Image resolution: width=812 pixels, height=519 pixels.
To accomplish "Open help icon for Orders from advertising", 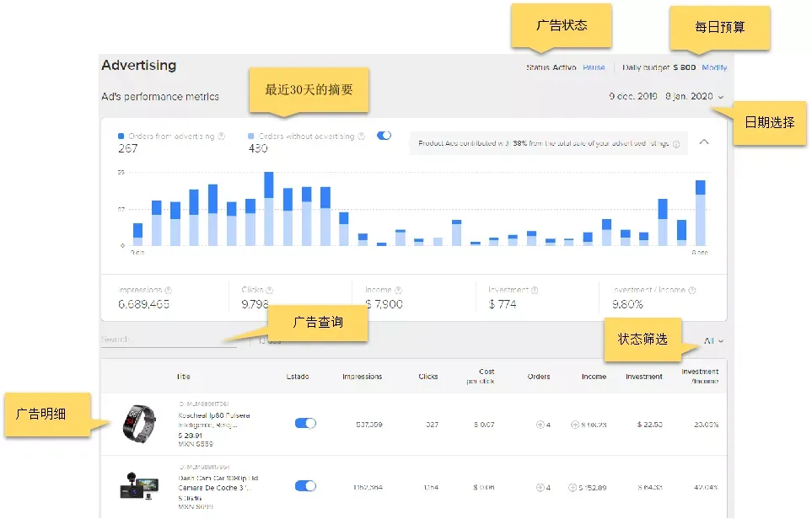I will (x=222, y=136).
